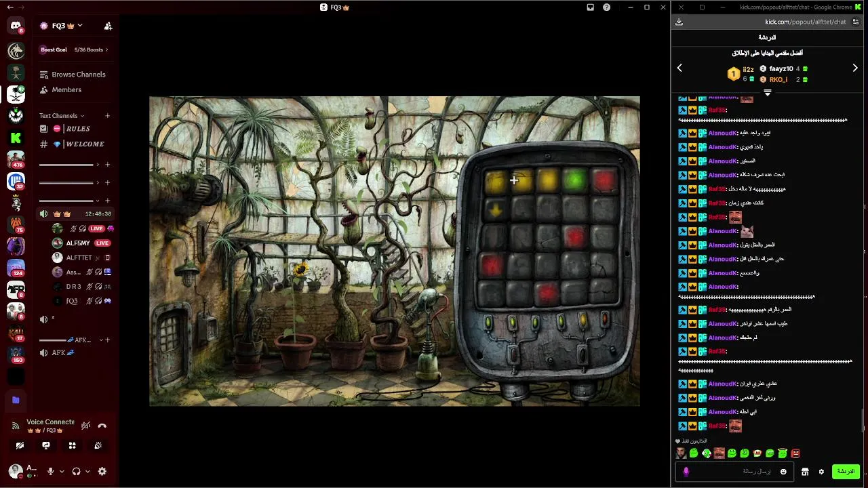Image resolution: width=868 pixels, height=488 pixels.
Task: Collapse the Text Channels category
Action: [62, 116]
